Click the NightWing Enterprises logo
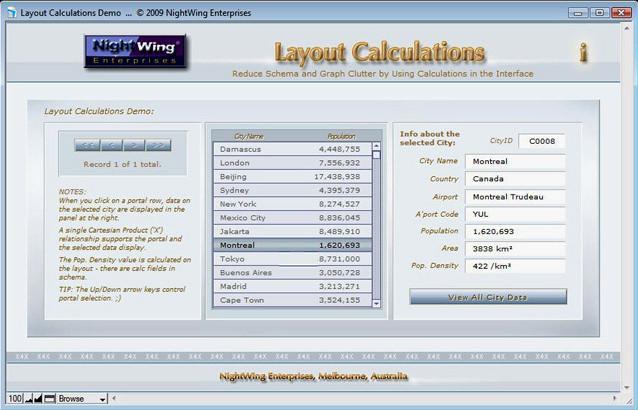Viewport: 638px width, 410px height. (x=135, y=51)
